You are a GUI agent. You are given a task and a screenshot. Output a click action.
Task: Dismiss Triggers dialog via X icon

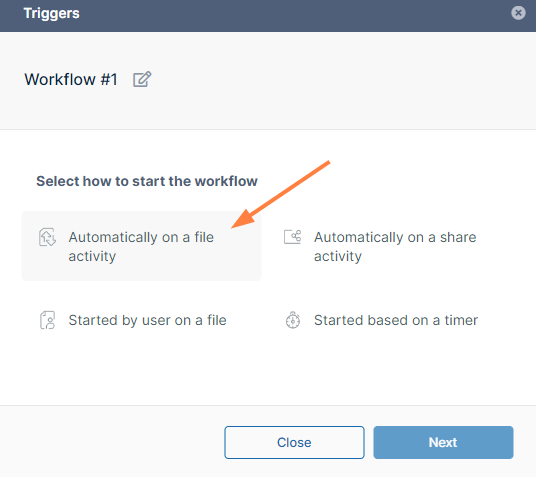518,13
